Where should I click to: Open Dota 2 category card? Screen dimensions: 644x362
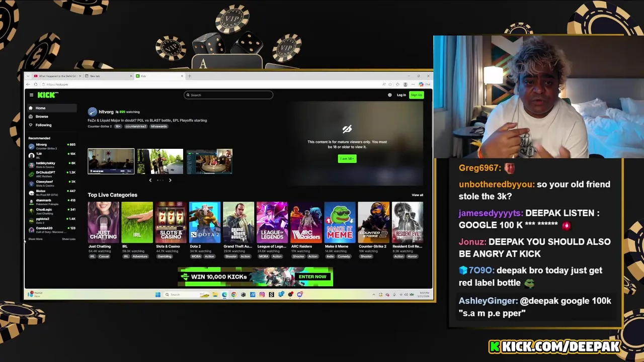205,222
